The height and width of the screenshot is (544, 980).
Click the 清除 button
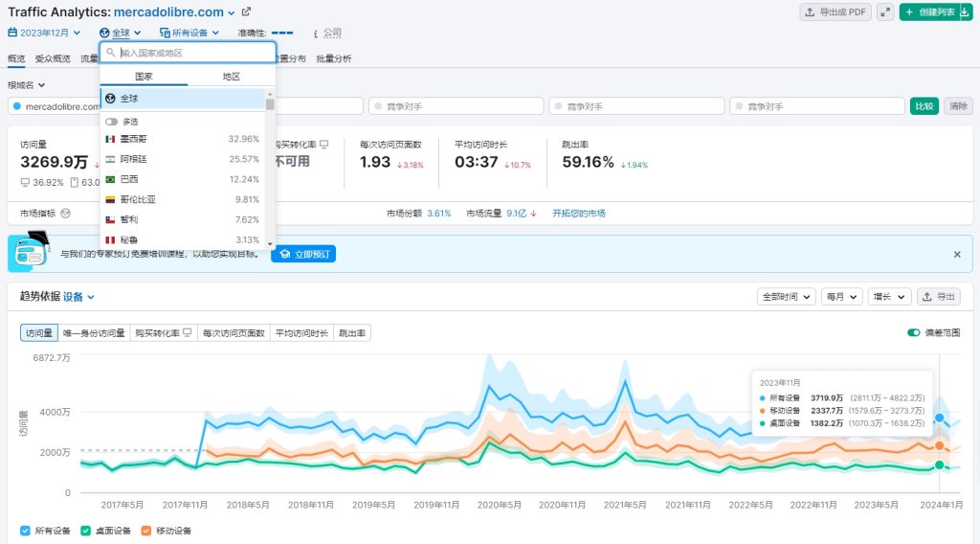click(958, 106)
